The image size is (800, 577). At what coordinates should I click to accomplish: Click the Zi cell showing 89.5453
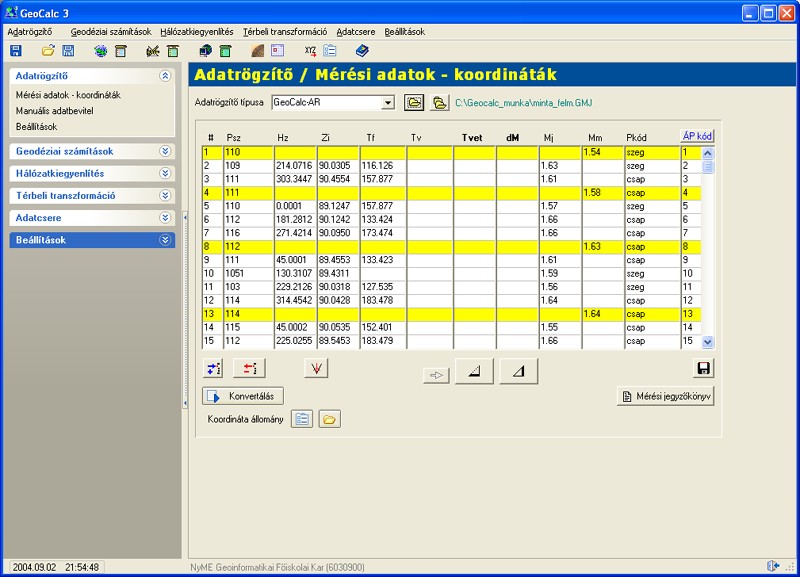click(338, 341)
